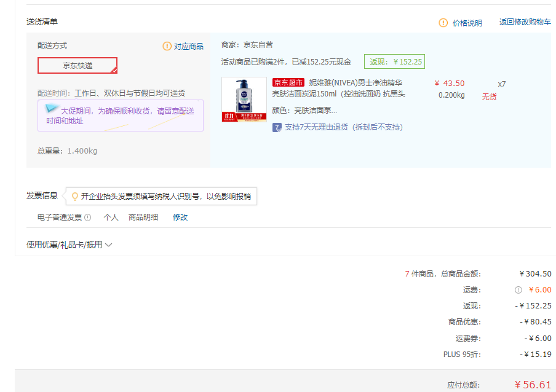This screenshot has width=556, height=392.
Task: Click the 商品优惠 -¥80.45 value
Action: point(536,322)
